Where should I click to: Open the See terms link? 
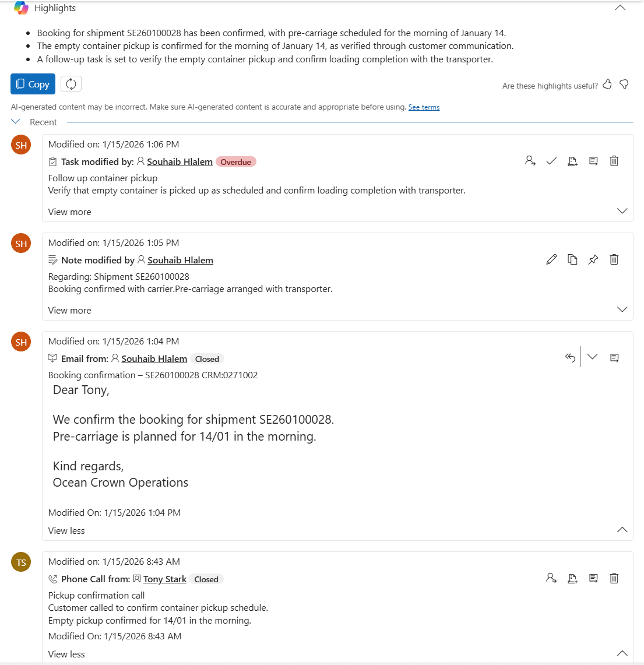click(x=424, y=107)
